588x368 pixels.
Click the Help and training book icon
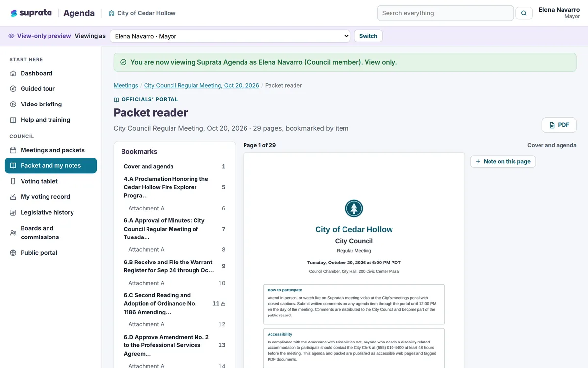[13, 120]
